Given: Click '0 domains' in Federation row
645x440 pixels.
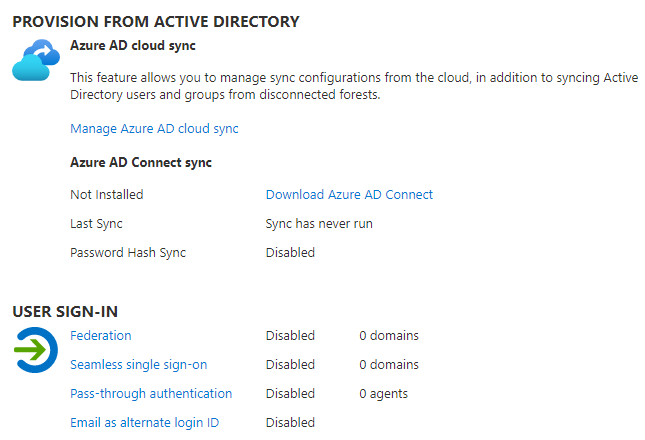Looking at the screenshot, I should tap(389, 336).
